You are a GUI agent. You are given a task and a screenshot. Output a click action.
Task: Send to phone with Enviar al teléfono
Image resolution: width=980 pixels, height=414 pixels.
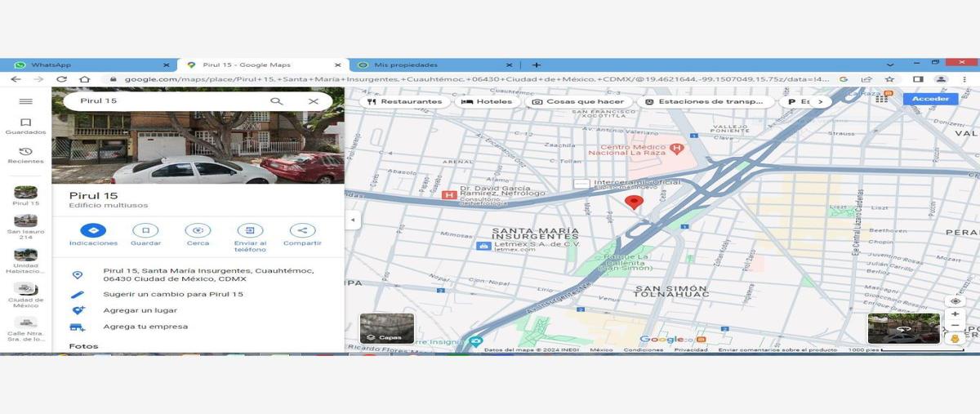tap(250, 238)
